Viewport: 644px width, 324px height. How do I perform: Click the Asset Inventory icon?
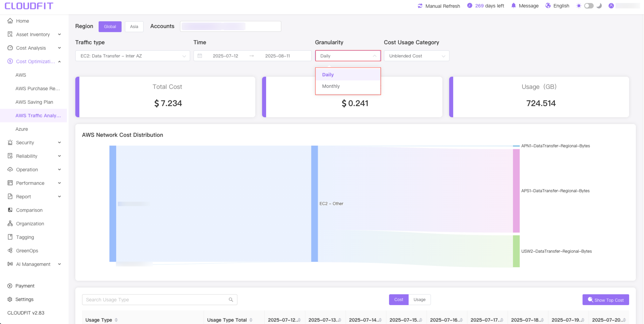[10, 34]
